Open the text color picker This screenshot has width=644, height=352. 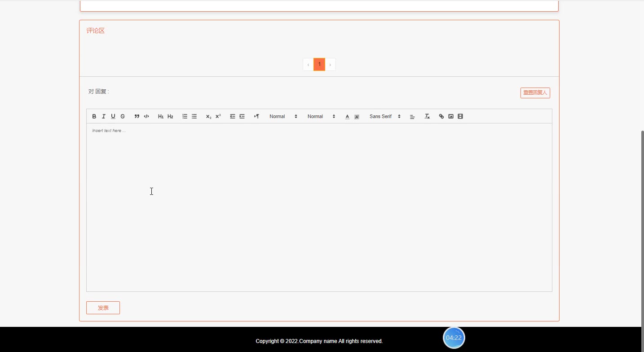pyautogui.click(x=347, y=116)
